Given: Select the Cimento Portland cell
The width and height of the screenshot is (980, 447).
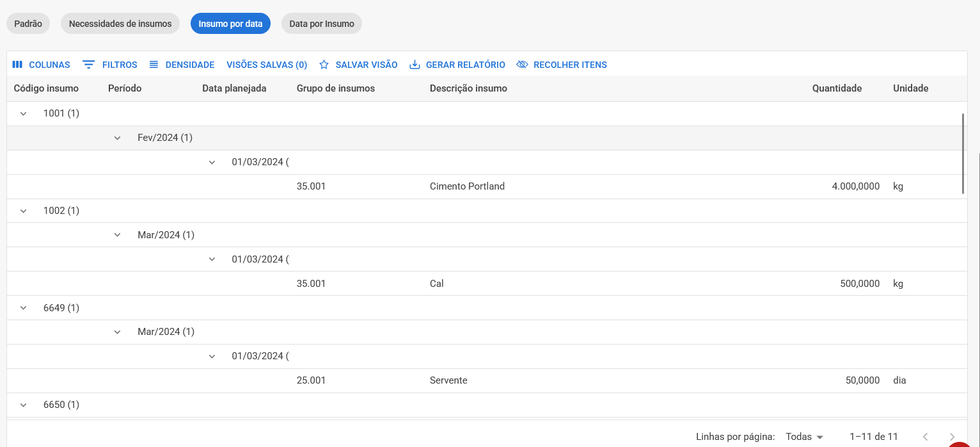Looking at the screenshot, I should click(467, 186).
